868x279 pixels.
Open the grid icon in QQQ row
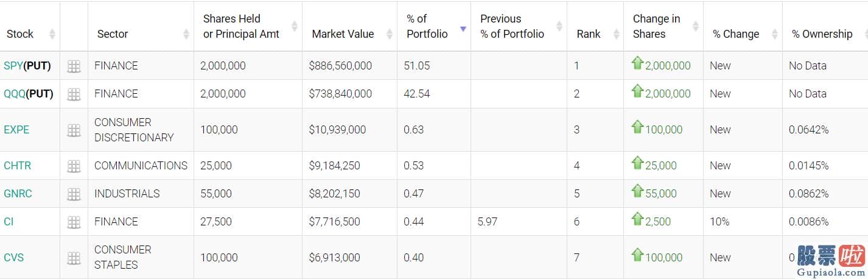pyautogui.click(x=74, y=94)
